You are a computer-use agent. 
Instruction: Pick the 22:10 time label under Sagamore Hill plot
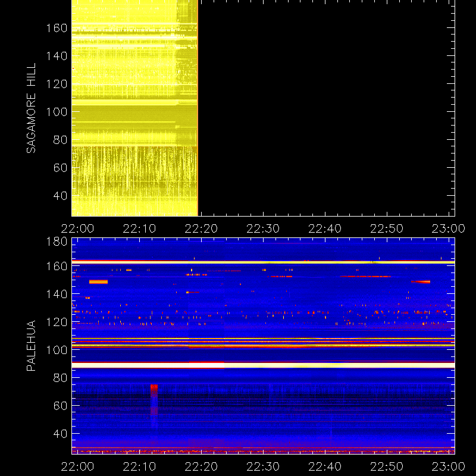(x=139, y=228)
